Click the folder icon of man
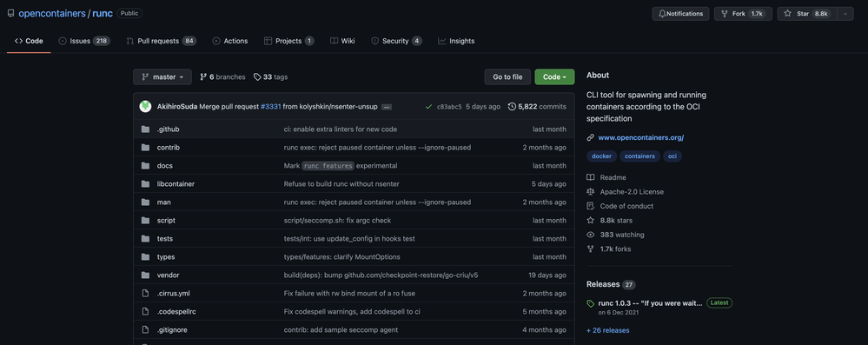 (x=146, y=202)
